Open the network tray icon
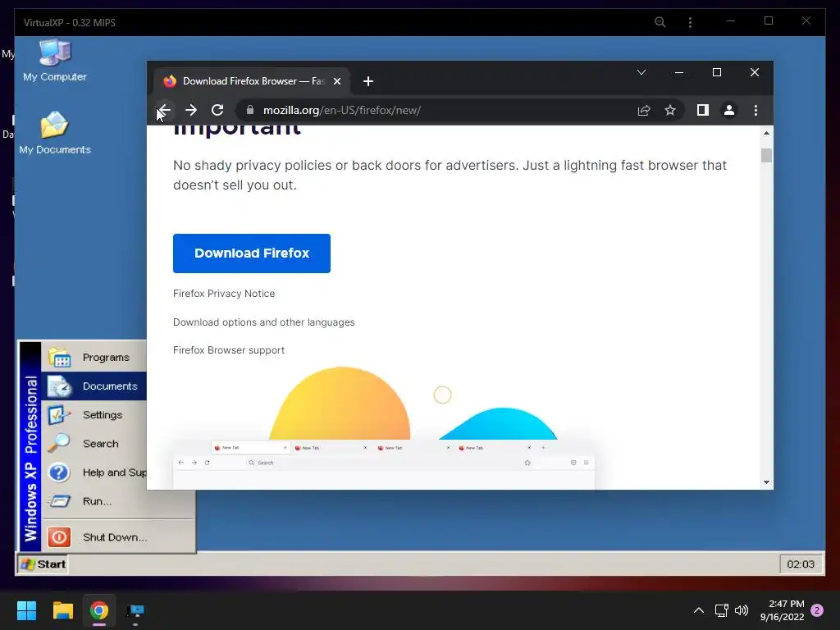This screenshot has width=840, height=630. pyautogui.click(x=722, y=610)
